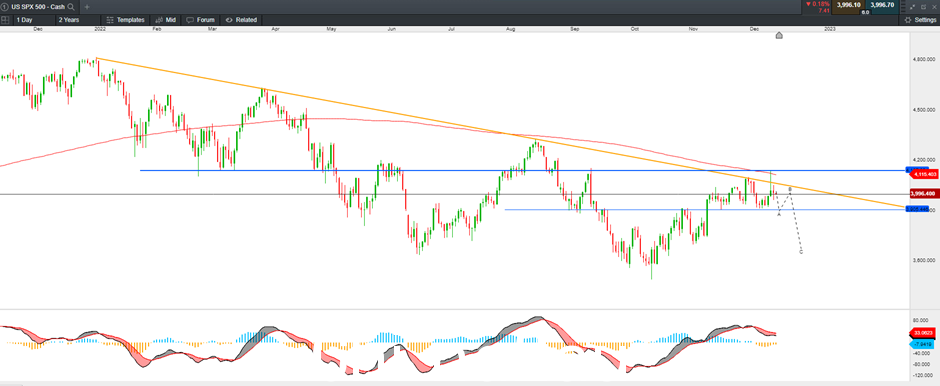Click the MACD histogram label -7.9410
Viewport: 940px width, 386px height.
920,345
